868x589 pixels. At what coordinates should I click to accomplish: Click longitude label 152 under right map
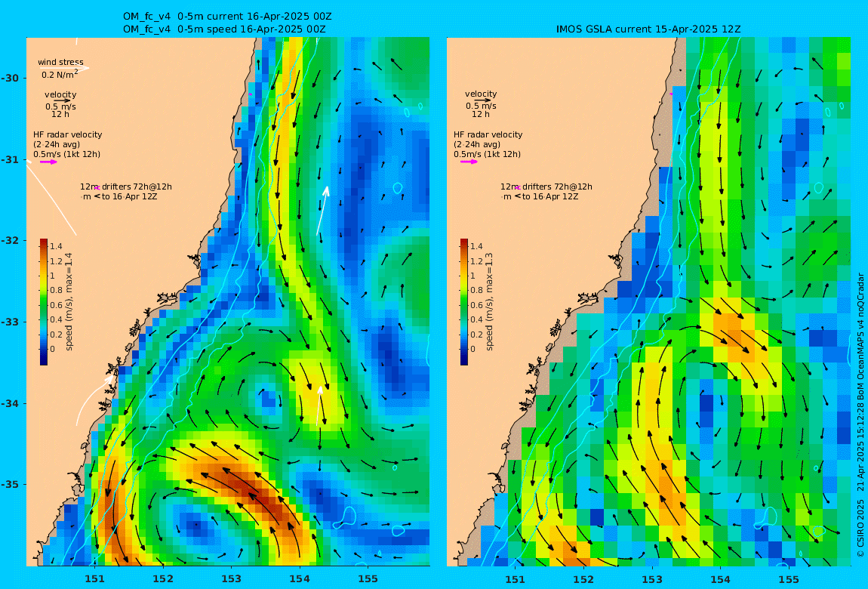click(x=583, y=579)
